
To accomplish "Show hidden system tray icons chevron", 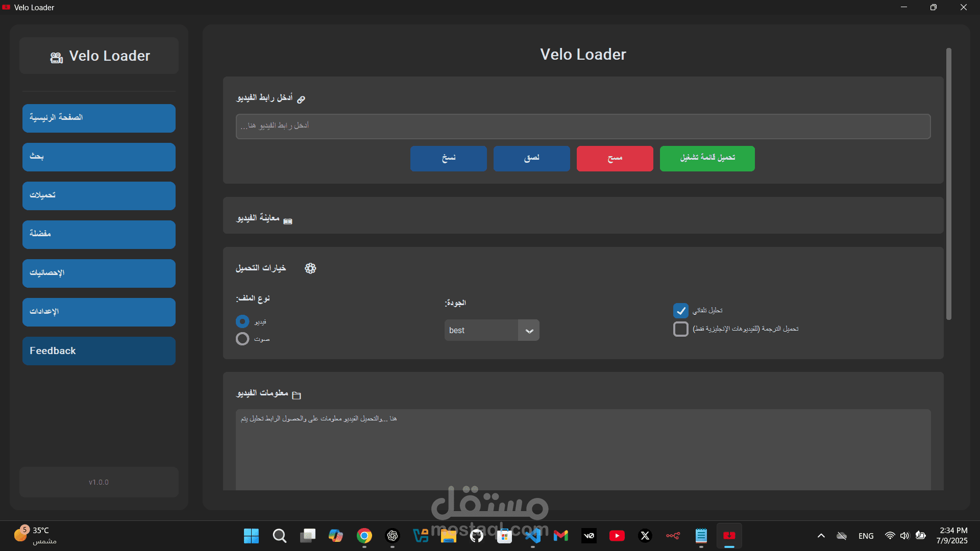I will (821, 536).
